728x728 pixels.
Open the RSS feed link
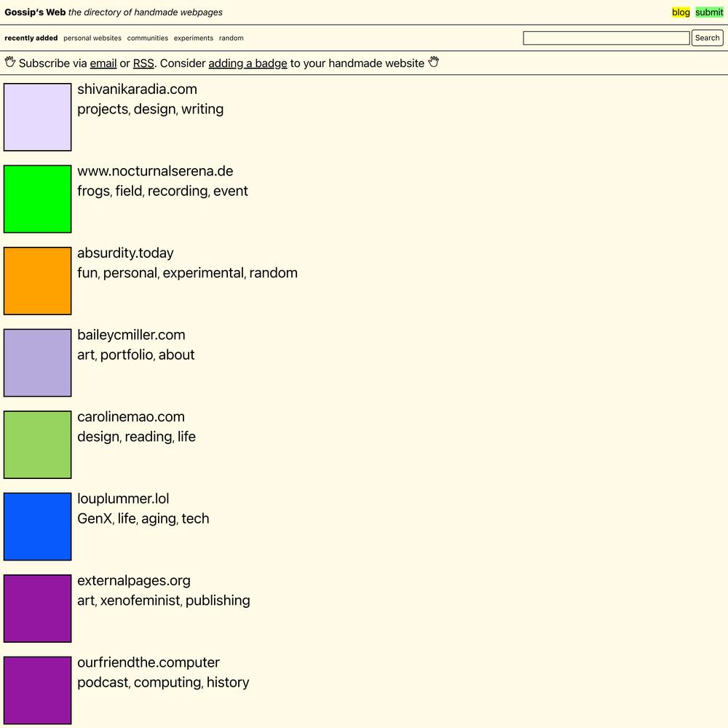pos(143,63)
